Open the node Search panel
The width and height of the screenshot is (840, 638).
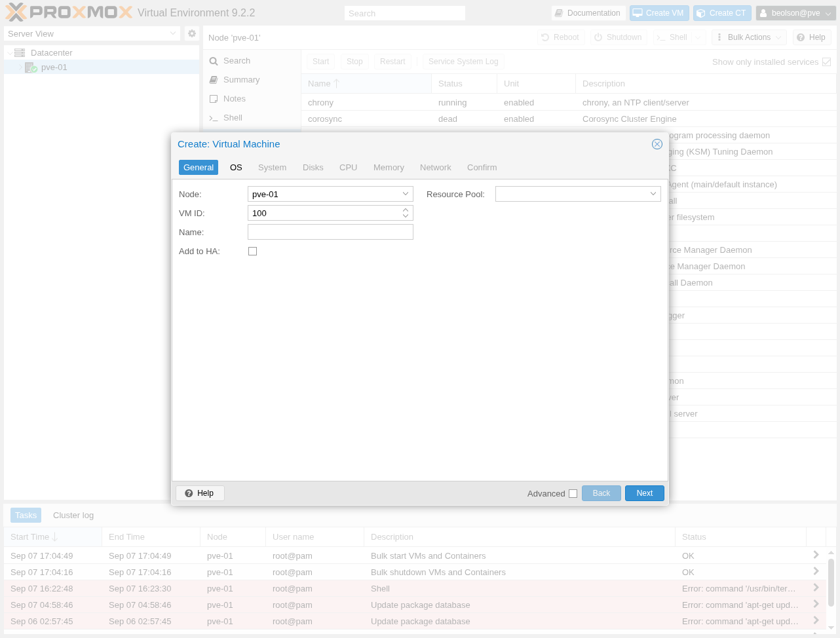click(237, 61)
